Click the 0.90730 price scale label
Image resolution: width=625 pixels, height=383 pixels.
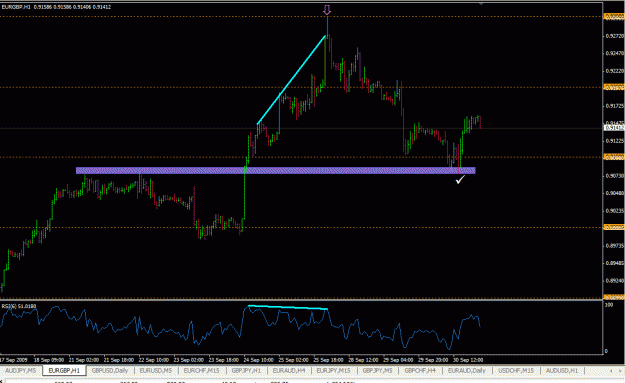[x=614, y=175]
